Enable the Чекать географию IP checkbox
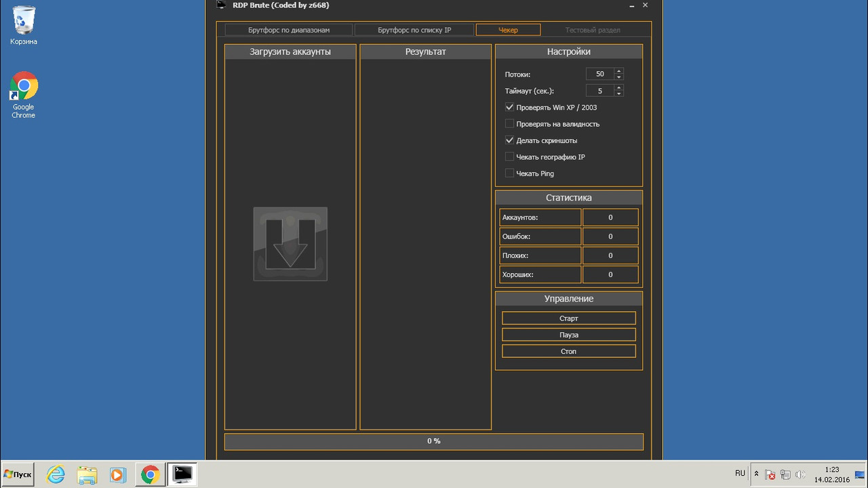The height and width of the screenshot is (488, 868). tap(509, 157)
